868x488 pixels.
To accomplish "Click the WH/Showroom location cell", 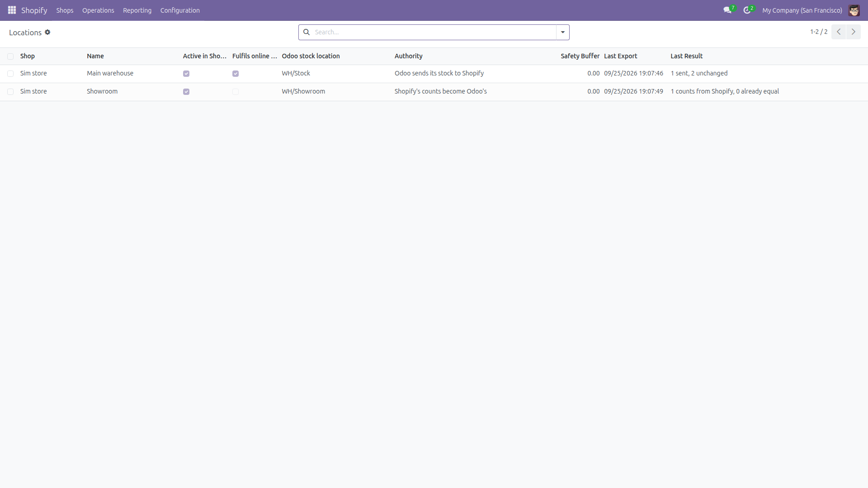I will tap(303, 91).
